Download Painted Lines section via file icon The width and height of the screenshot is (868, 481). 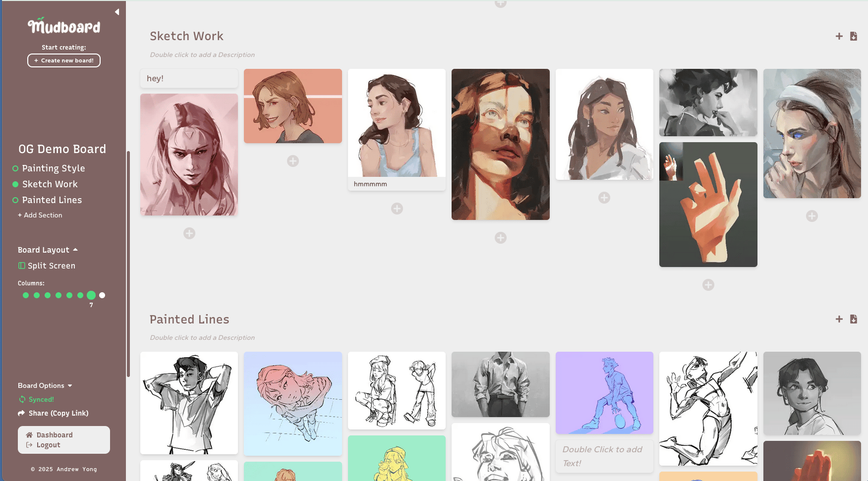point(854,319)
